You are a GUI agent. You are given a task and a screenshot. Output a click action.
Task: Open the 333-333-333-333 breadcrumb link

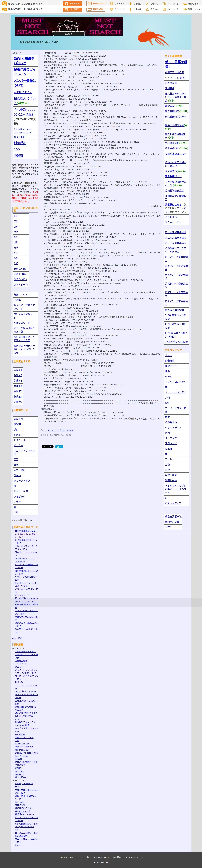click(30, 42)
